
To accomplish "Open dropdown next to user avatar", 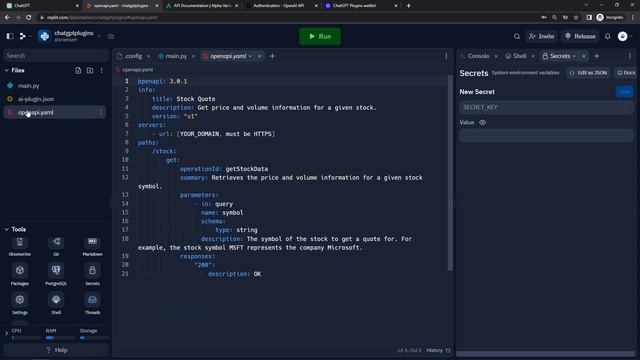I will point(631,36).
